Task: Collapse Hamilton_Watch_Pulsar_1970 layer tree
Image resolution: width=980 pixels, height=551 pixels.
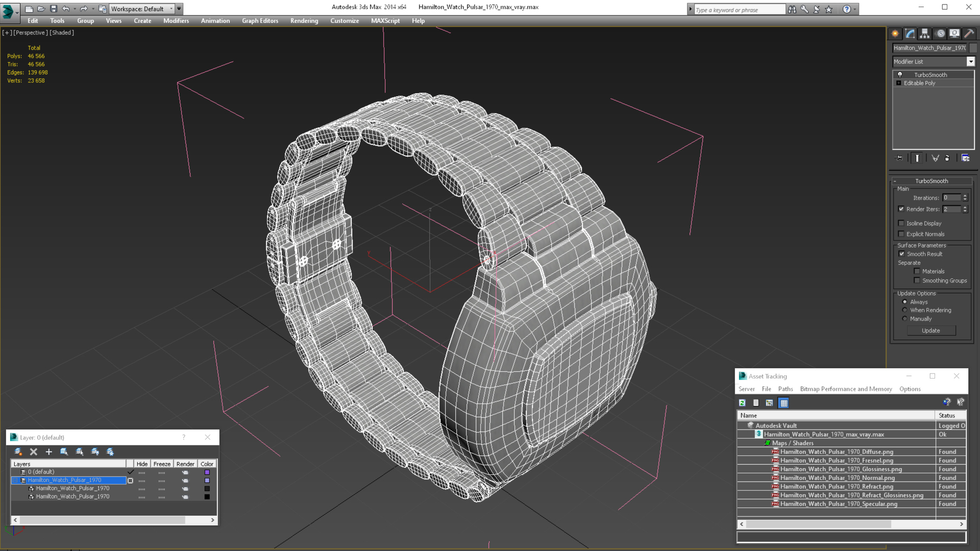Action: 15,480
